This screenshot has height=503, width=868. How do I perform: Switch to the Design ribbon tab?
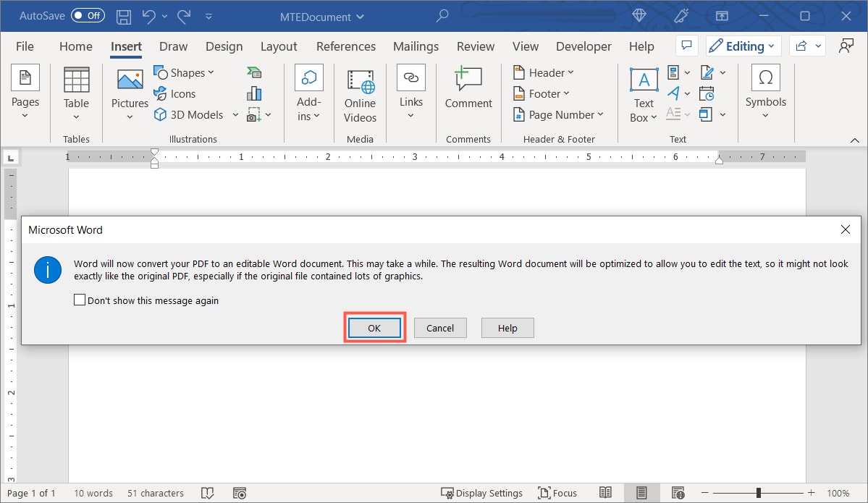coord(224,46)
